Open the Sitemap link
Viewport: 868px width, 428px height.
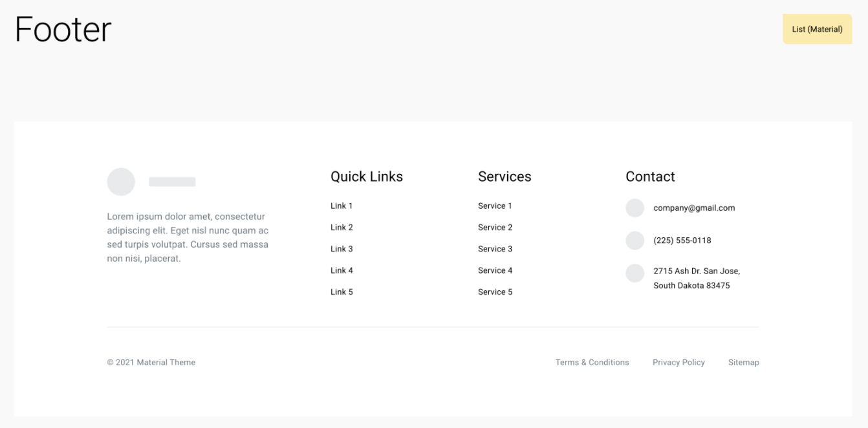coord(744,363)
